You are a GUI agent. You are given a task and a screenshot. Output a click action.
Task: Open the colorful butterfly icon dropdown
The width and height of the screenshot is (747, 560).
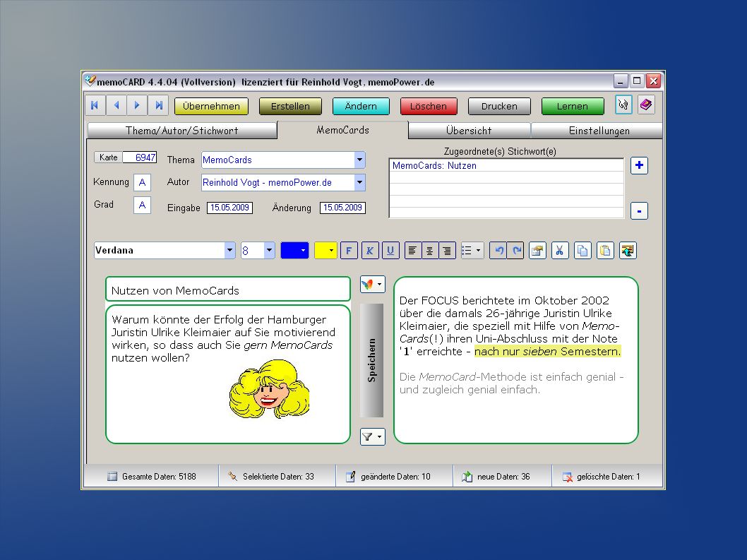coord(373,285)
